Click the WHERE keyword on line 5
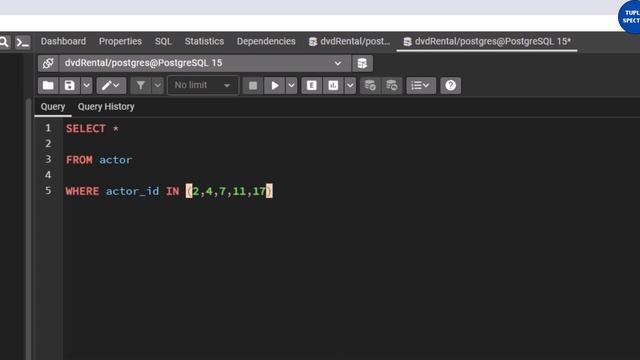This screenshot has height=360, width=640. (x=82, y=191)
